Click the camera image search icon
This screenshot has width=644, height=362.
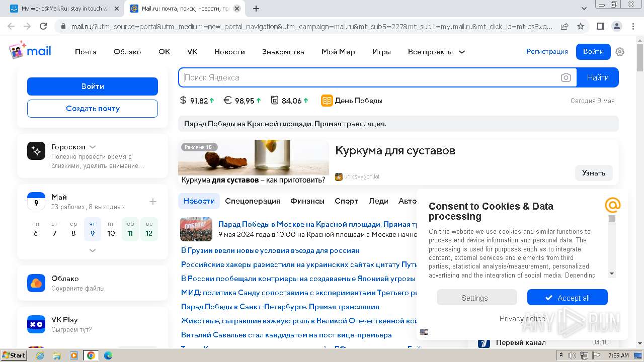click(566, 77)
